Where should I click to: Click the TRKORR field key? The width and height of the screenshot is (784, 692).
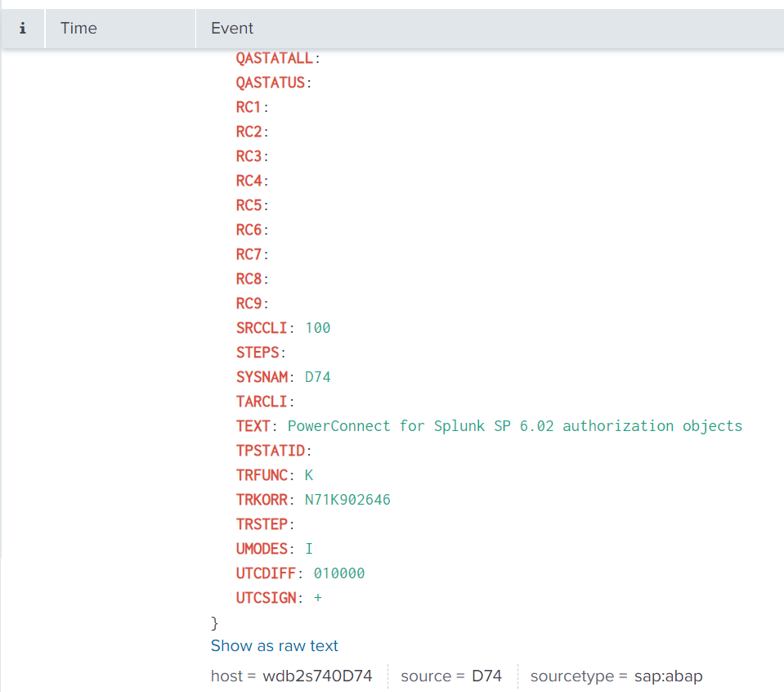[x=262, y=500]
